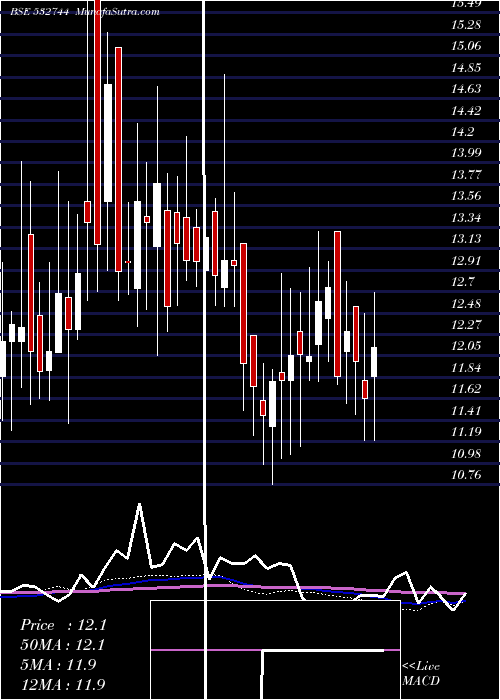Click the 10.76 price axis label
Image resolution: width=500 pixels, height=700 pixels.
tap(466, 475)
